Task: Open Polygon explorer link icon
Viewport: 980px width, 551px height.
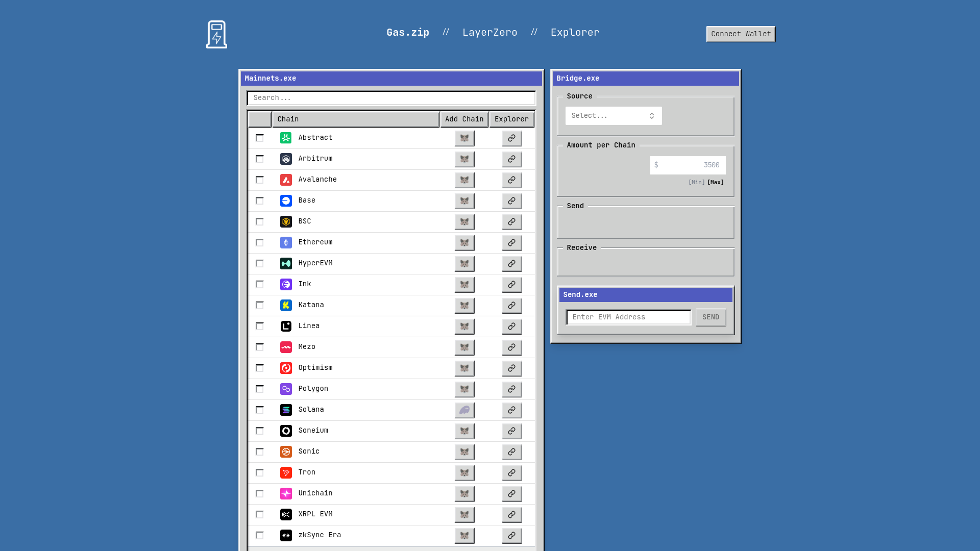Action: coord(512,389)
